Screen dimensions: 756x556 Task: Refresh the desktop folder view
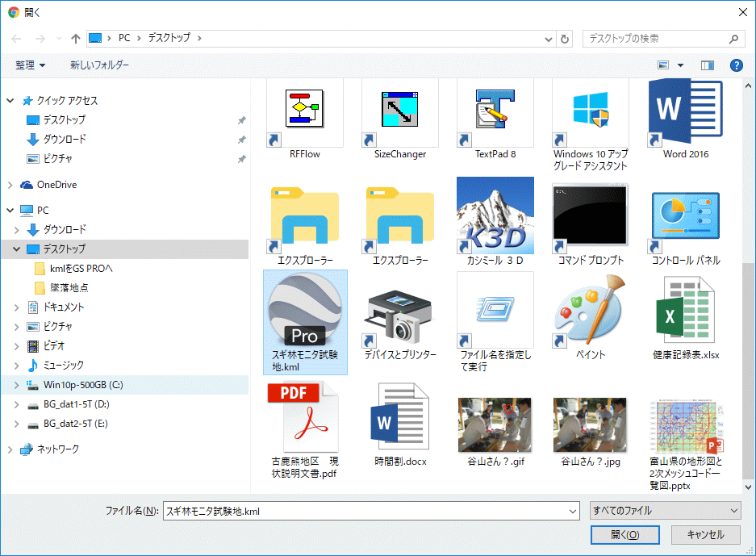click(565, 39)
